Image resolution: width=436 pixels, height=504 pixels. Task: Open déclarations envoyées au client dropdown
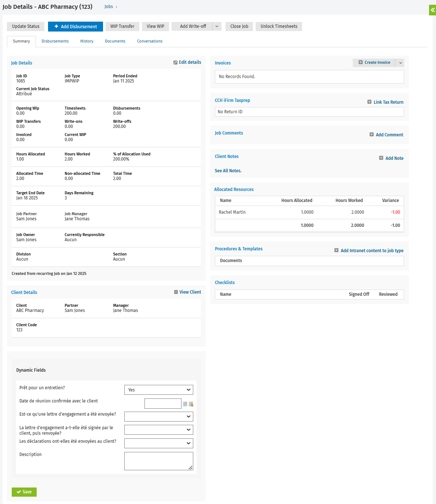[x=159, y=443]
